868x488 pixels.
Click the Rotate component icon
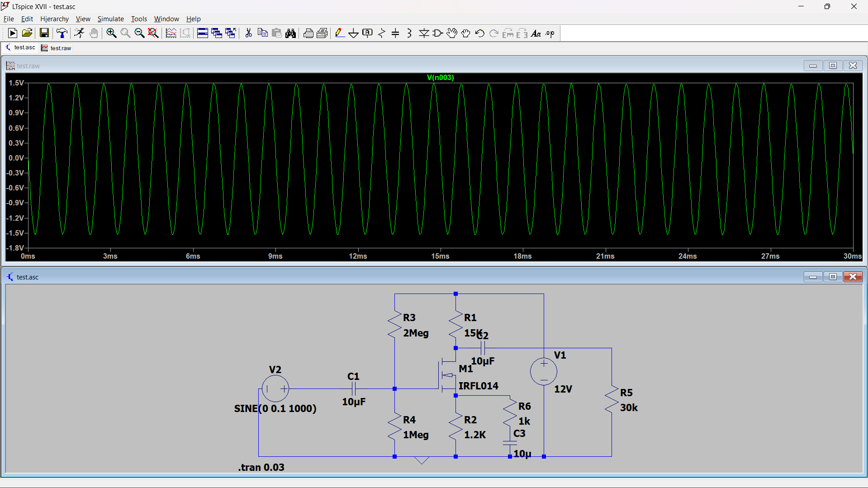(x=508, y=33)
